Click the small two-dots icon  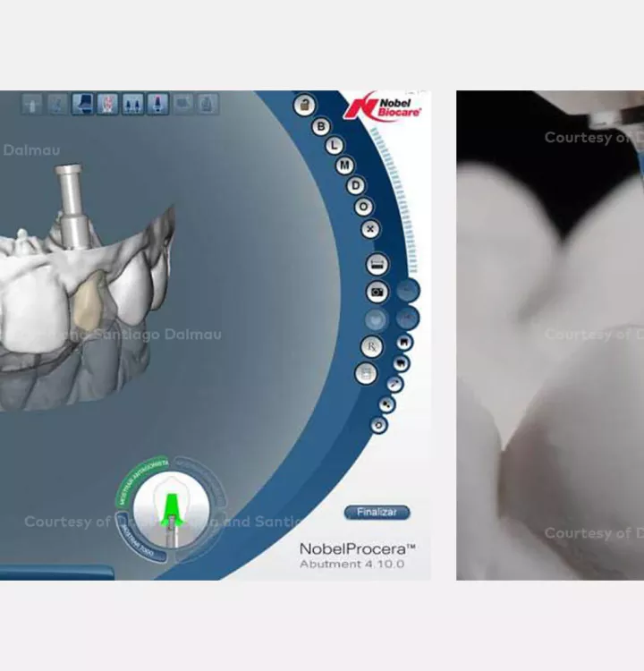[x=386, y=404]
